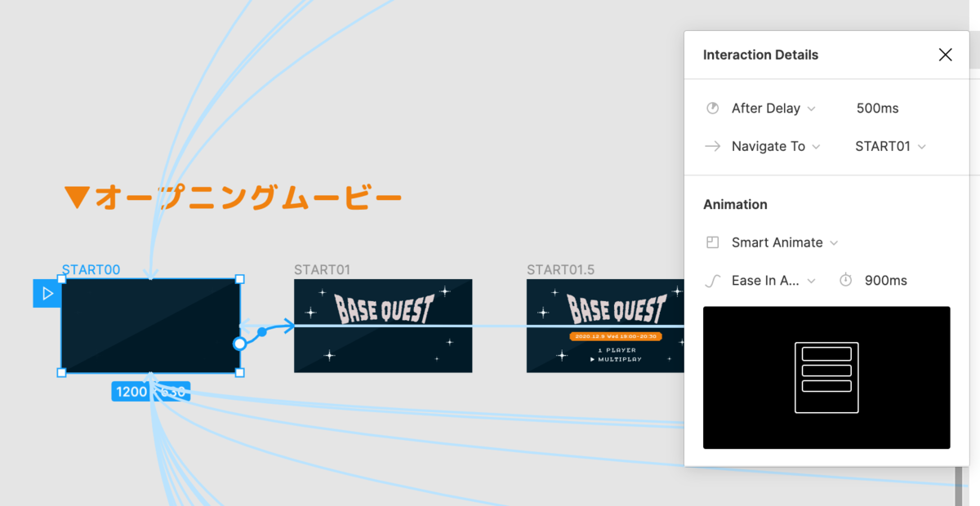Click the duration stopwatch icon

click(845, 280)
